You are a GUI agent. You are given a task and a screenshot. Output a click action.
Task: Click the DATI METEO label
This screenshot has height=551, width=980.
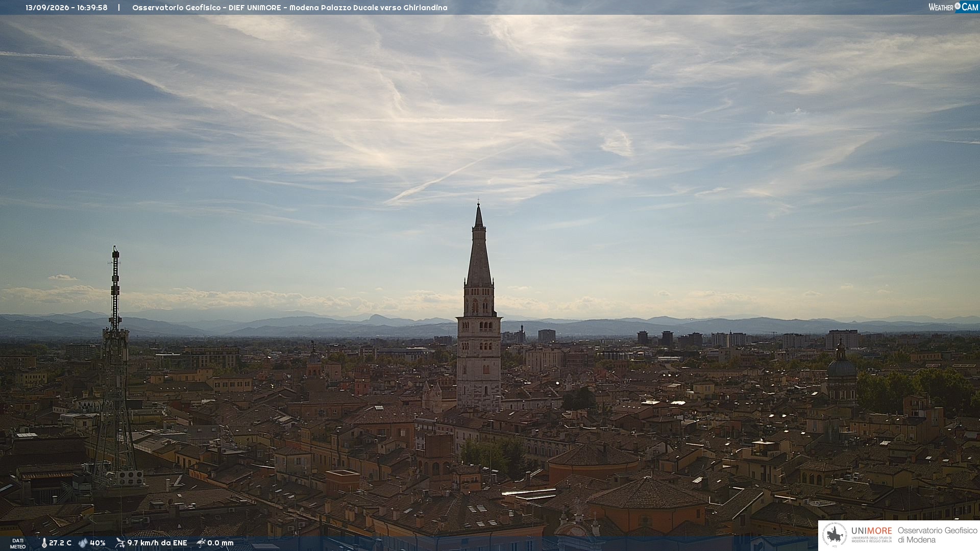coord(18,543)
